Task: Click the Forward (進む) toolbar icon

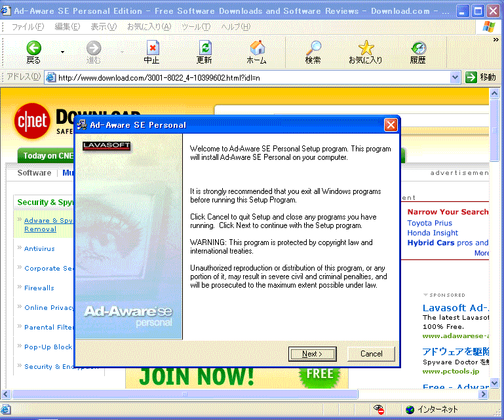Action: (94, 48)
